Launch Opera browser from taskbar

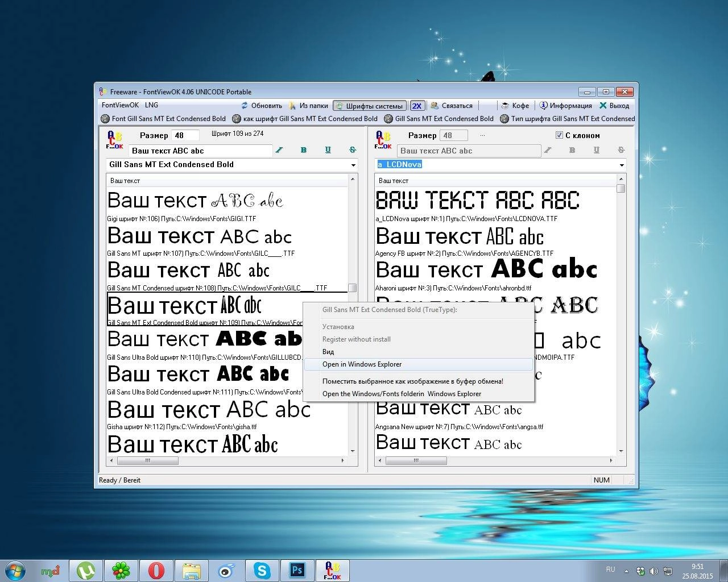click(x=156, y=570)
